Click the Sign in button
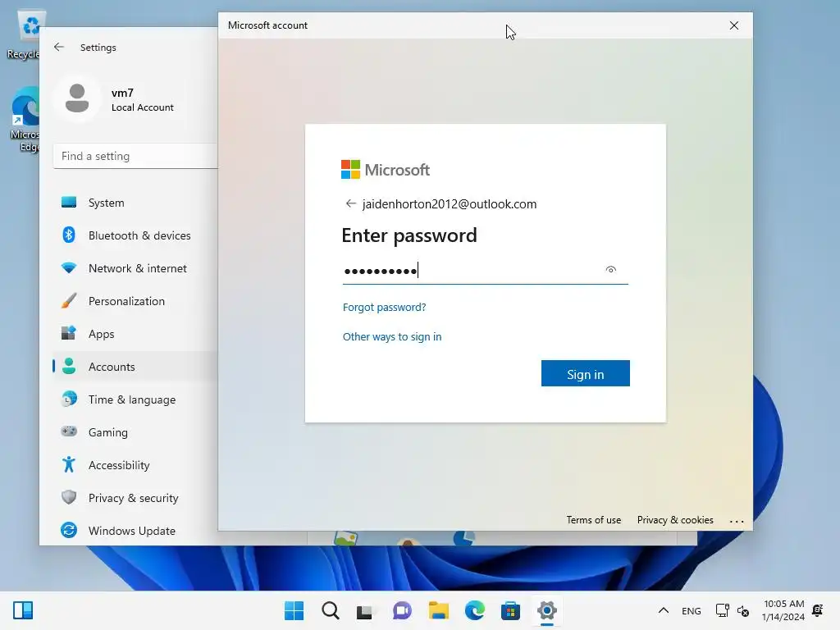Screen dimensions: 840x630 [585, 373]
